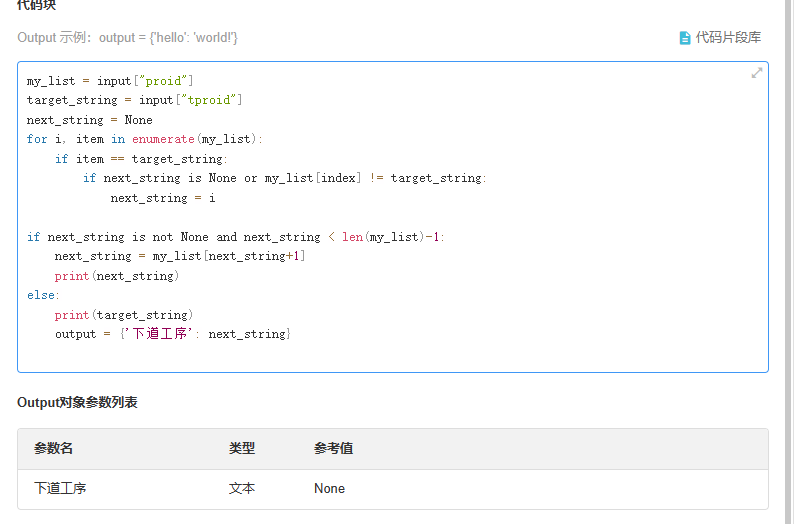Image resolution: width=811 pixels, height=524 pixels.
Task: Click the next_string = None code line
Action: [90, 120]
